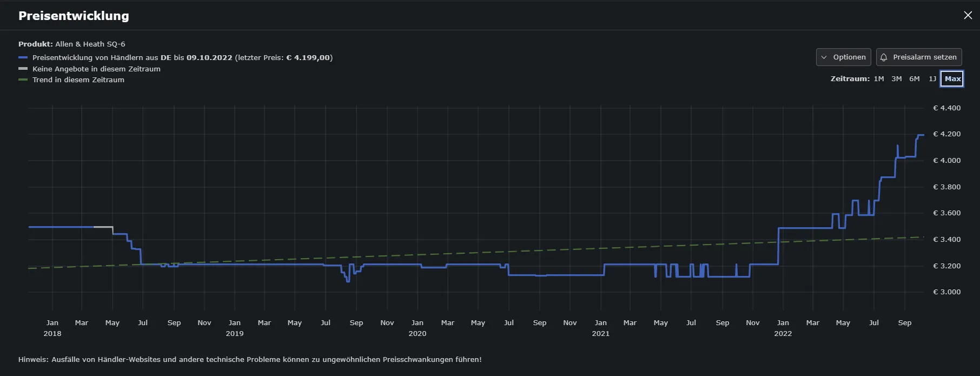Click the bell icon for Preisalarm
The image size is (980, 376).
click(884, 57)
